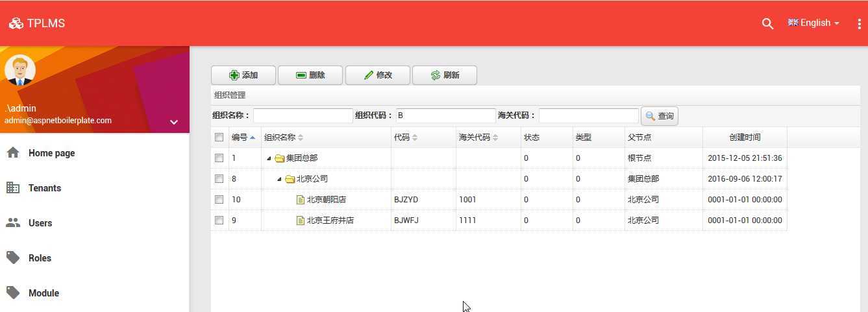
Task: Click the document icon of 北京朝阳店
Action: point(301,200)
